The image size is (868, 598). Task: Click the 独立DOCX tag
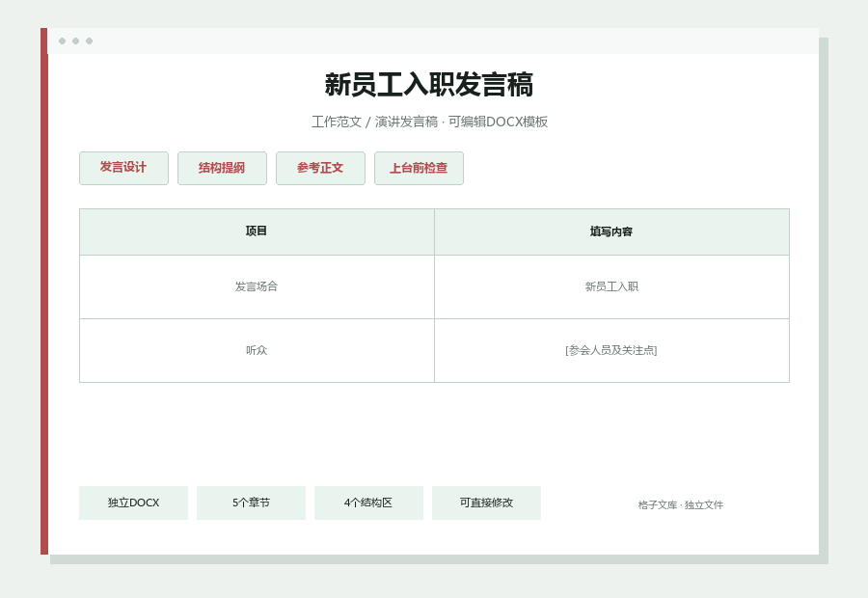coord(133,503)
